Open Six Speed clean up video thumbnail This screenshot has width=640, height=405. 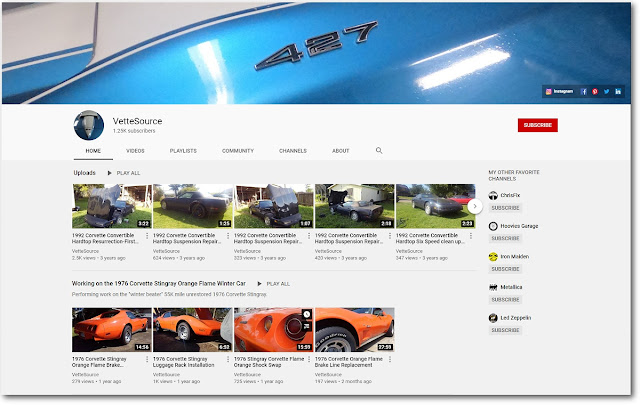(436, 206)
